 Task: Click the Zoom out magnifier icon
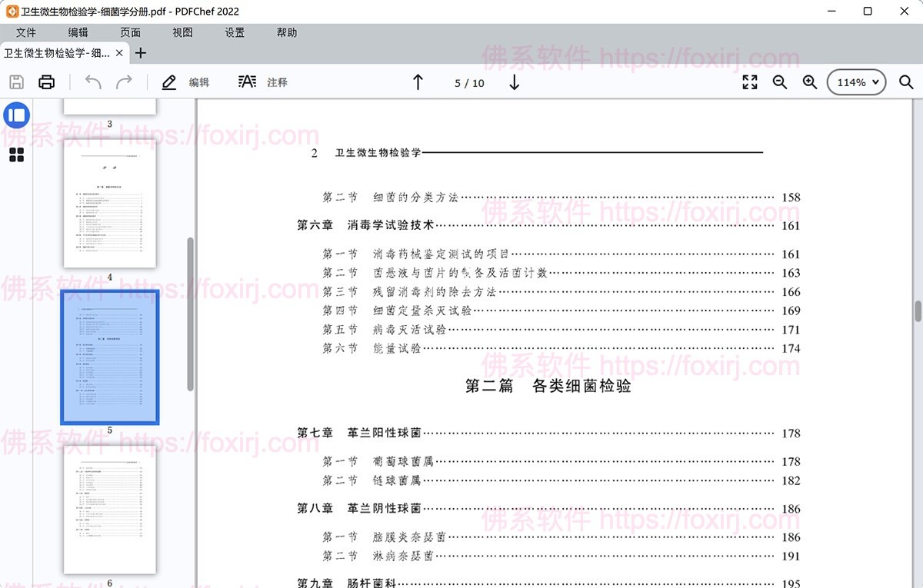[780, 82]
